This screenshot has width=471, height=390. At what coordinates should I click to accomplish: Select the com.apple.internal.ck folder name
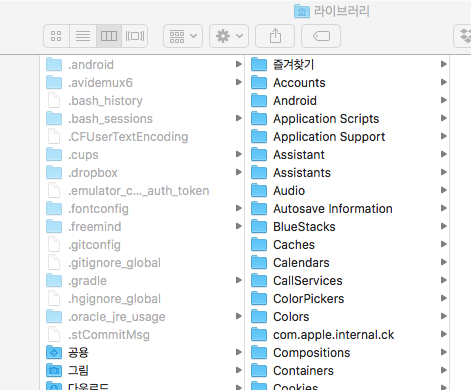334,335
